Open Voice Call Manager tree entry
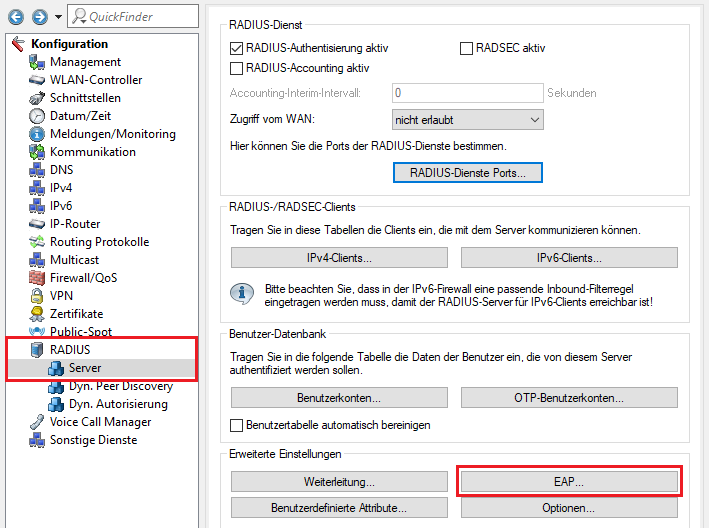 [x=100, y=422]
